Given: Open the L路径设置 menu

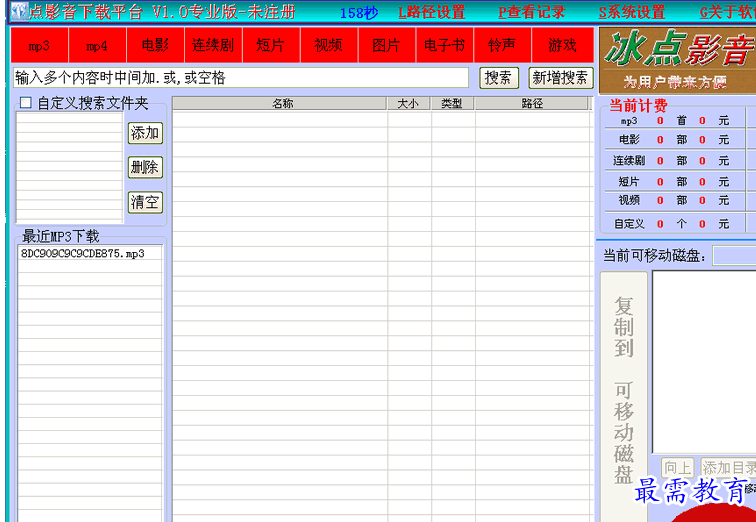Looking at the screenshot, I should (x=432, y=13).
